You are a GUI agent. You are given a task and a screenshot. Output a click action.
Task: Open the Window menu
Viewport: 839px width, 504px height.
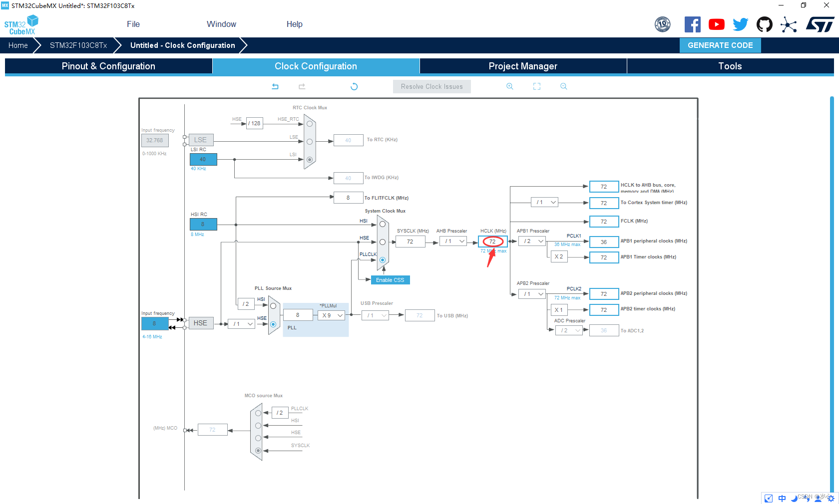(x=221, y=24)
